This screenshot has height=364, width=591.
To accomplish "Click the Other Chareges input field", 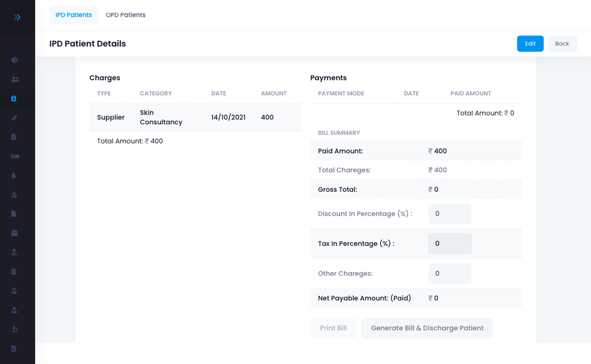I will [449, 273].
